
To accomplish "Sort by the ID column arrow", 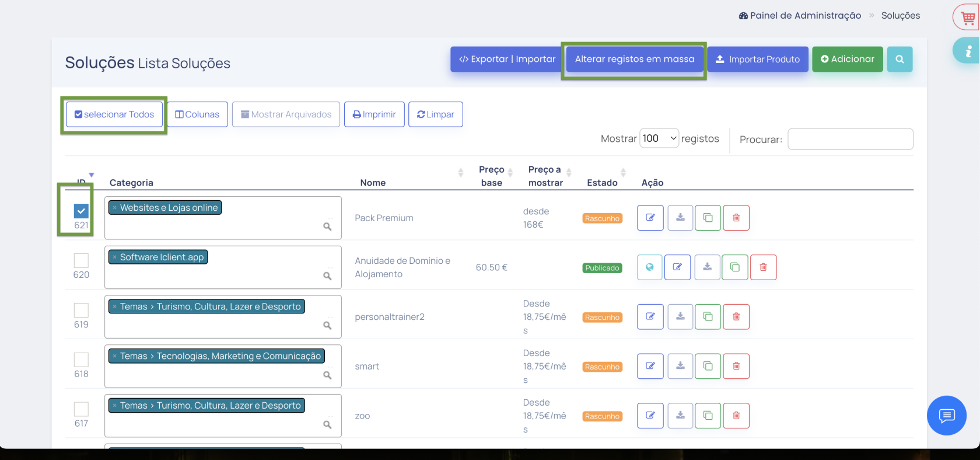I will click(x=92, y=175).
